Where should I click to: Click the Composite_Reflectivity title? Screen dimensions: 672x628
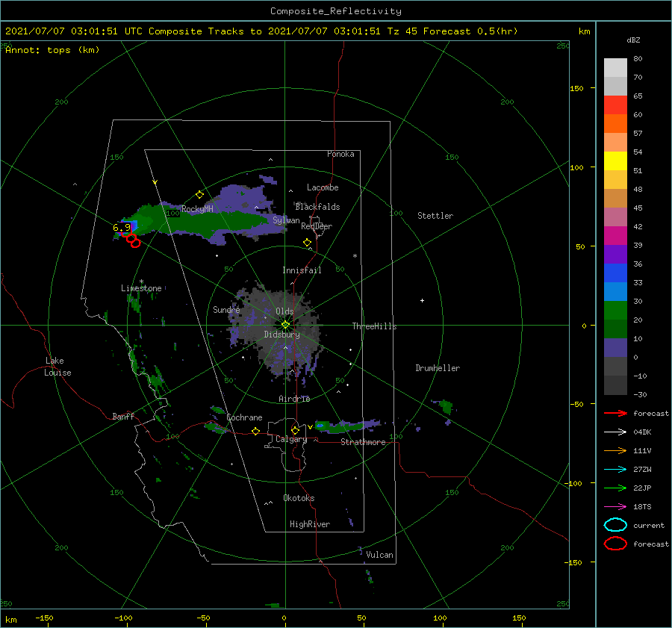click(x=335, y=11)
